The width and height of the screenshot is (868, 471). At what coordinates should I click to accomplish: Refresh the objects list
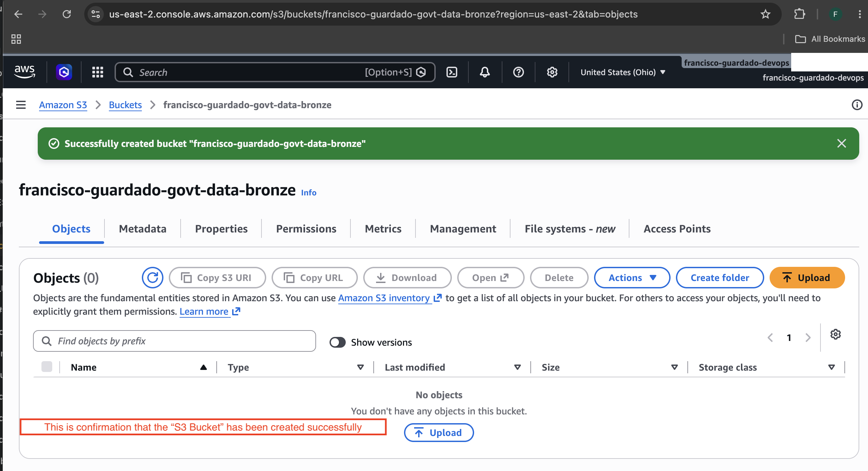pyautogui.click(x=153, y=278)
